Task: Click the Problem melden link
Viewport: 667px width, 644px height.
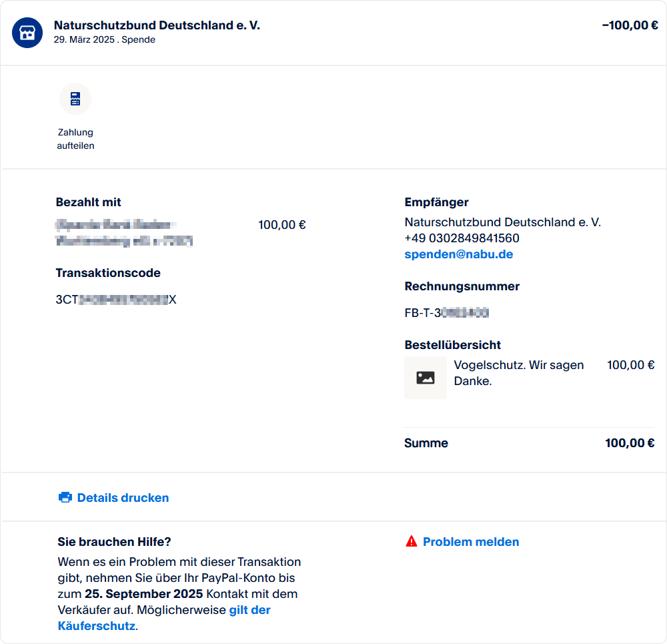Action: 471,542
